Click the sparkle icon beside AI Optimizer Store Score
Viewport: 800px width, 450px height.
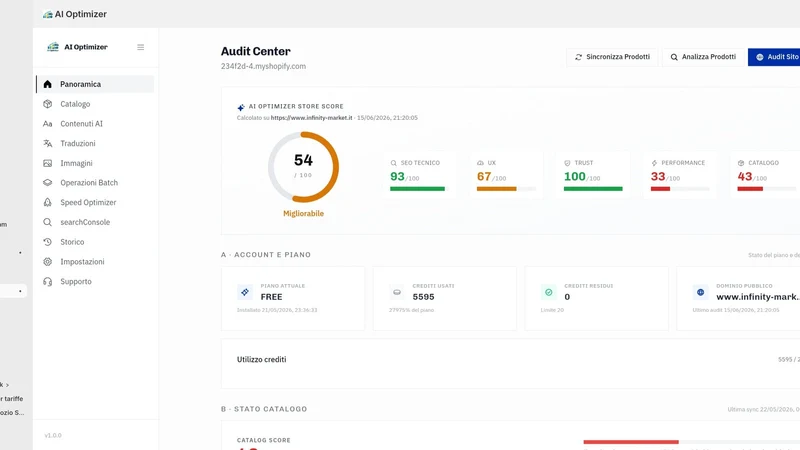(x=241, y=107)
